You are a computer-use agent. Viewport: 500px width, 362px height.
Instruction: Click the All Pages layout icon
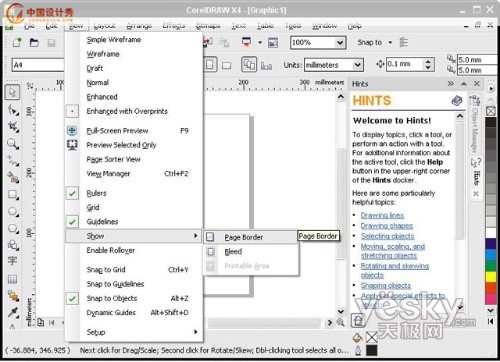click(x=249, y=64)
